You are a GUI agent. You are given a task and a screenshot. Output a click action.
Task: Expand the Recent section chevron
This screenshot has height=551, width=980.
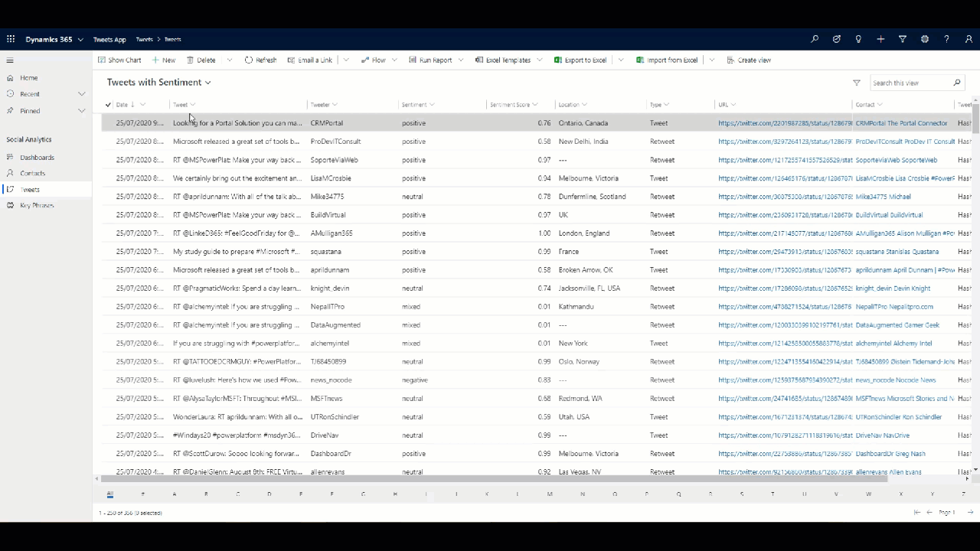pyautogui.click(x=82, y=94)
